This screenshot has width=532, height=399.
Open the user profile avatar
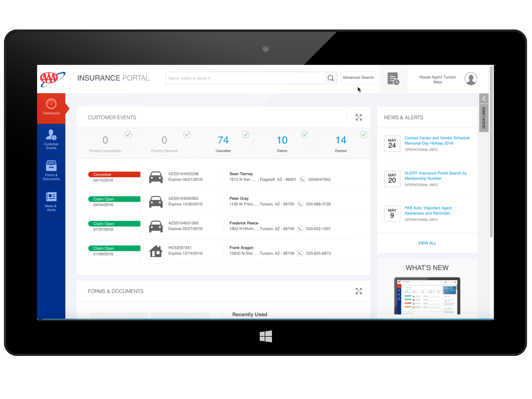pos(470,79)
